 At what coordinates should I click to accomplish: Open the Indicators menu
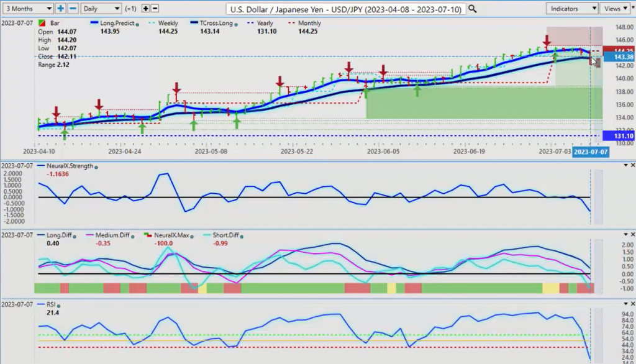(x=572, y=9)
